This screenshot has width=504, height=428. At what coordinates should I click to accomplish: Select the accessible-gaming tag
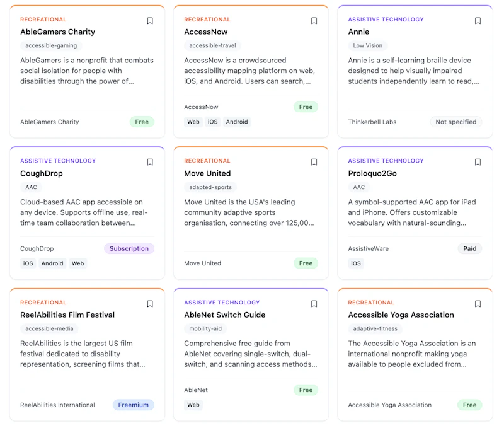[51, 45]
